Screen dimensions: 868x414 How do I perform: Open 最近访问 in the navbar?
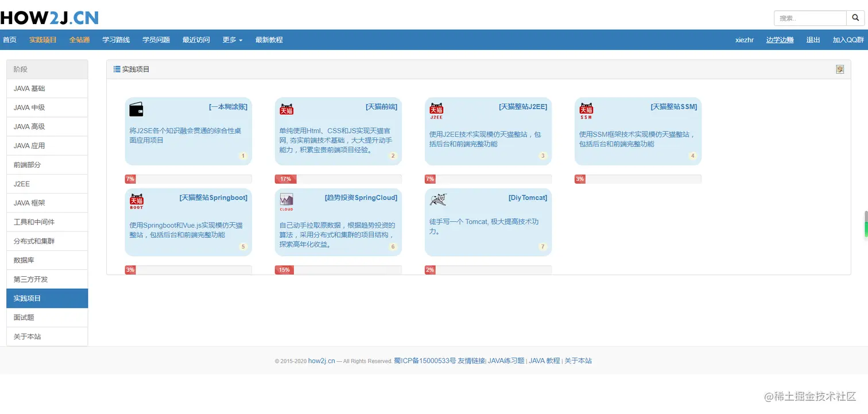coord(196,40)
